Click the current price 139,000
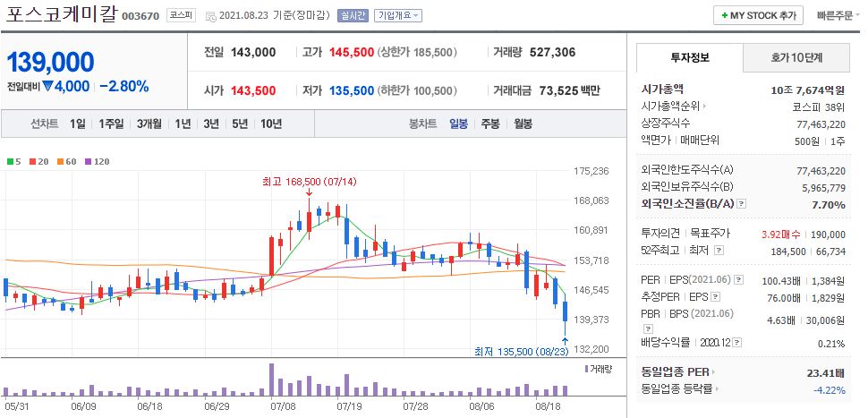The width and height of the screenshot is (868, 418). pos(50,64)
